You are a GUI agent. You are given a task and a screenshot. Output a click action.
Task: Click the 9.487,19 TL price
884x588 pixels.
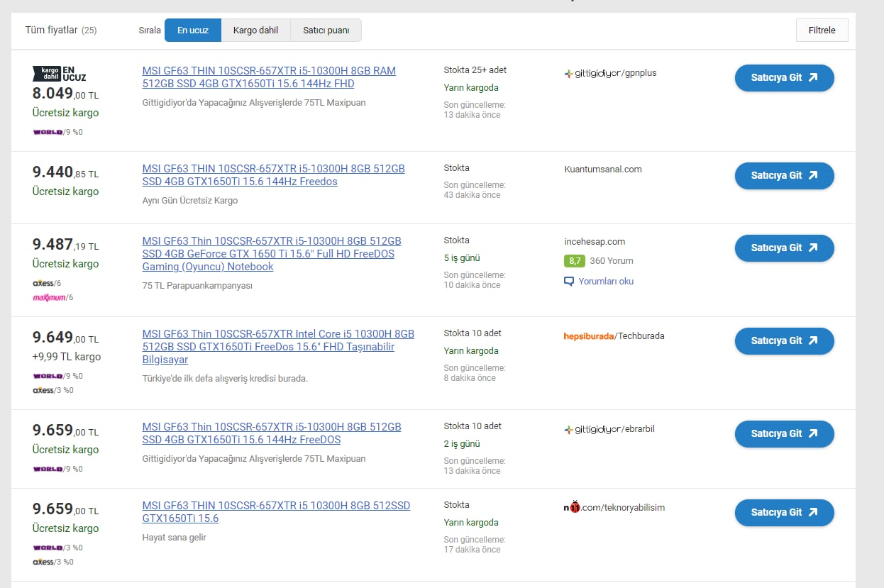tap(65, 245)
